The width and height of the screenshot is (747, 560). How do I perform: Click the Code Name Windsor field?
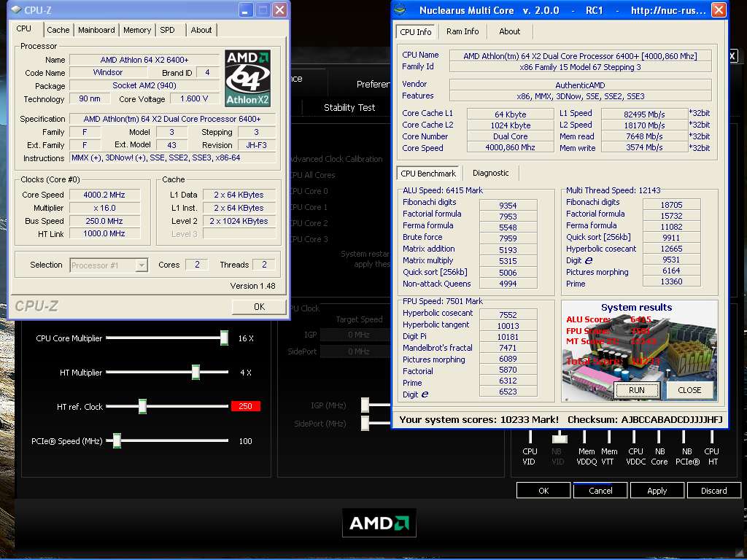(x=108, y=72)
